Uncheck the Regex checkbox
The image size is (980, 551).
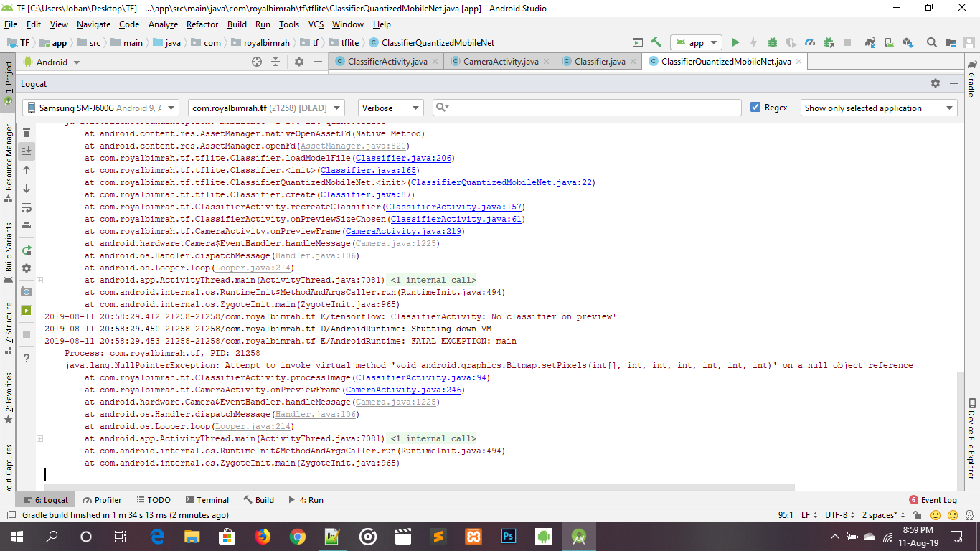tap(755, 108)
